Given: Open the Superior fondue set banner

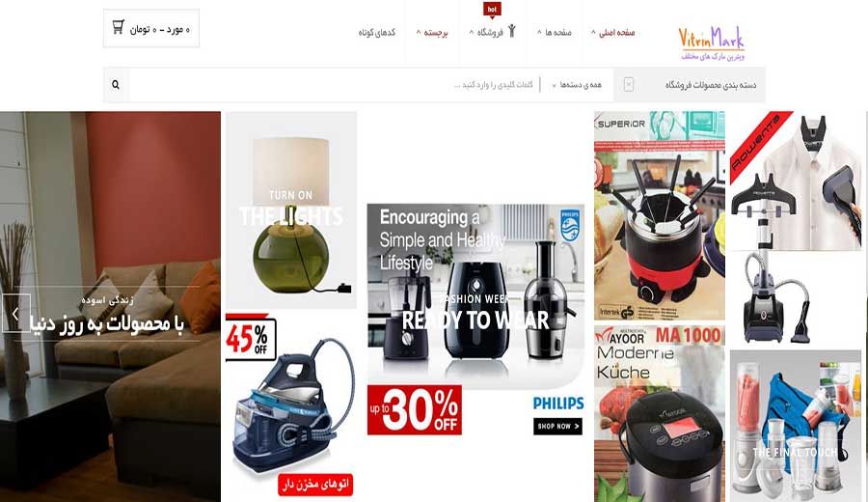Looking at the screenshot, I should [660, 215].
